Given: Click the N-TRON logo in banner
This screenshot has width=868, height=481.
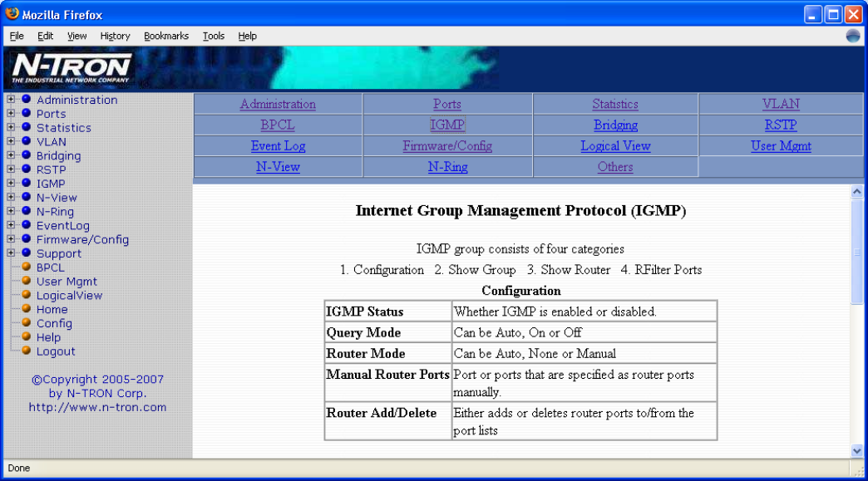Looking at the screenshot, I should (x=72, y=68).
